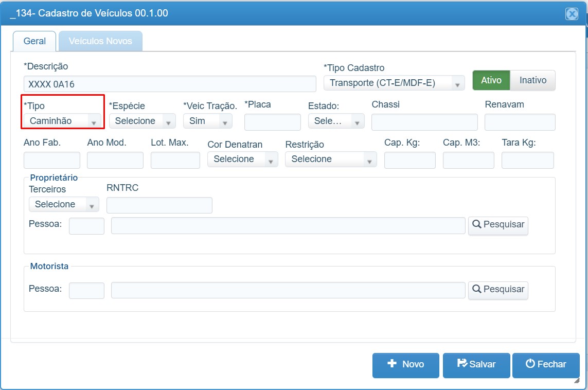Screen dimensions: 588x390
Task: Toggle status to Inativo
Action: (x=533, y=80)
